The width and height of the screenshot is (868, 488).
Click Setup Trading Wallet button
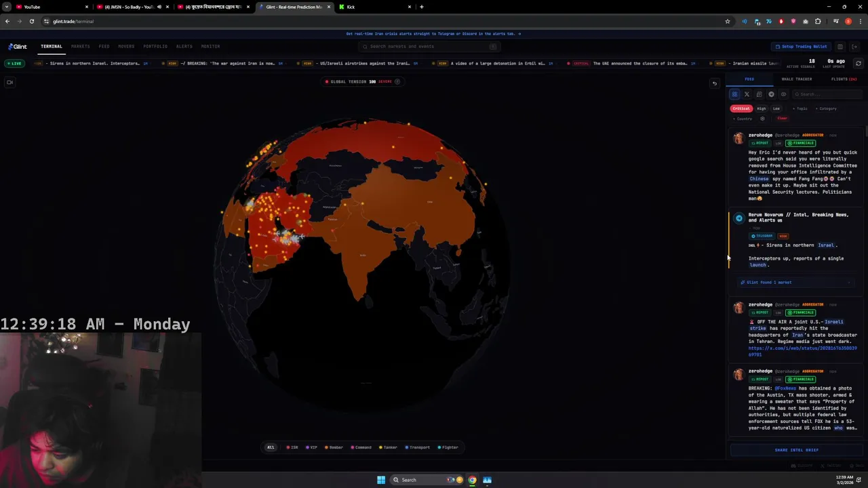pos(801,47)
